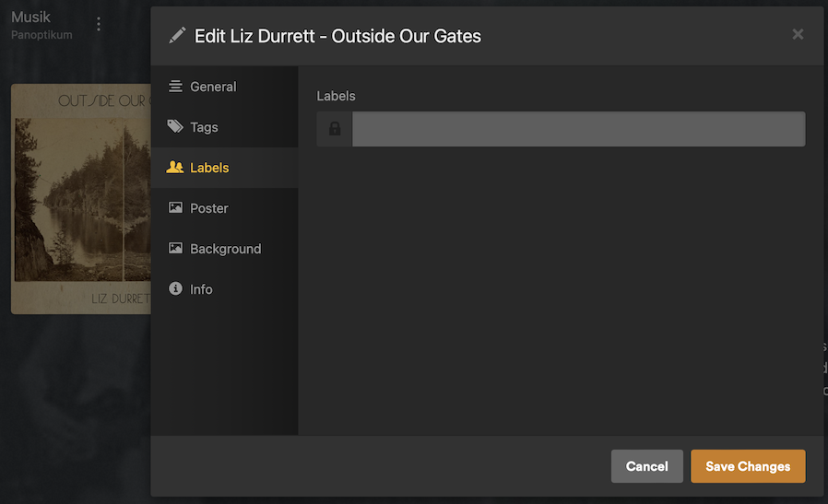Click the Outside Our Gates album cover
828x504 pixels.
[81, 199]
